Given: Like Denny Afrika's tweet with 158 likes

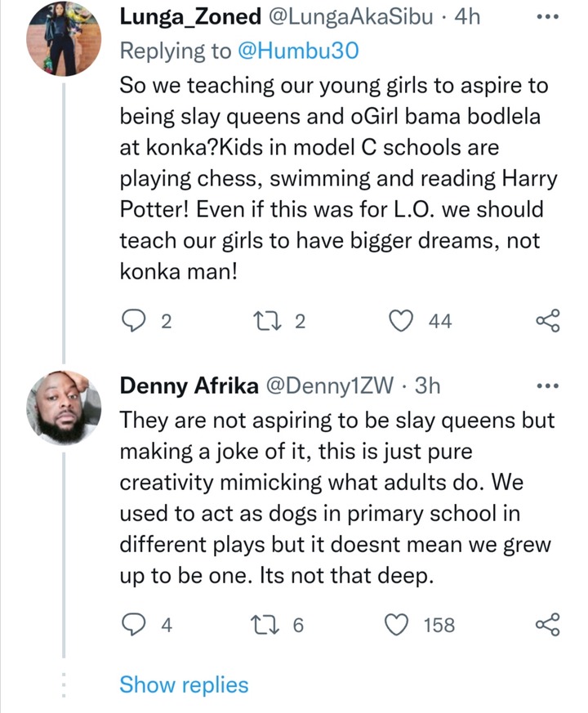Looking at the screenshot, I should [x=397, y=625].
